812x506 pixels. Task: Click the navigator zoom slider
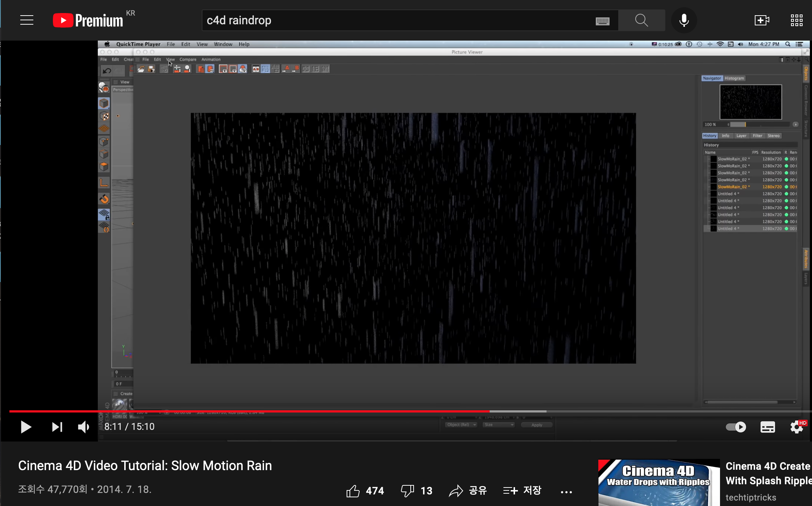[760, 124]
